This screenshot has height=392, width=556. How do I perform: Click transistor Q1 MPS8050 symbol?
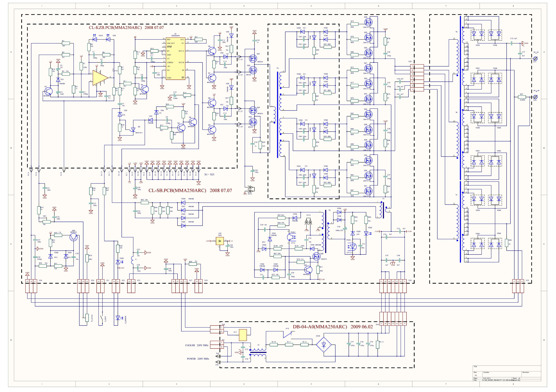pyautogui.click(x=48, y=92)
